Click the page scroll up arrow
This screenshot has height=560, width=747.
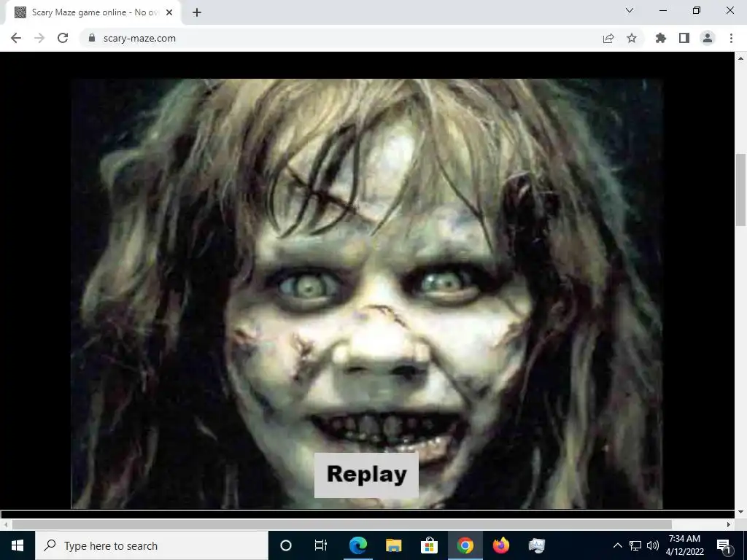741,58
